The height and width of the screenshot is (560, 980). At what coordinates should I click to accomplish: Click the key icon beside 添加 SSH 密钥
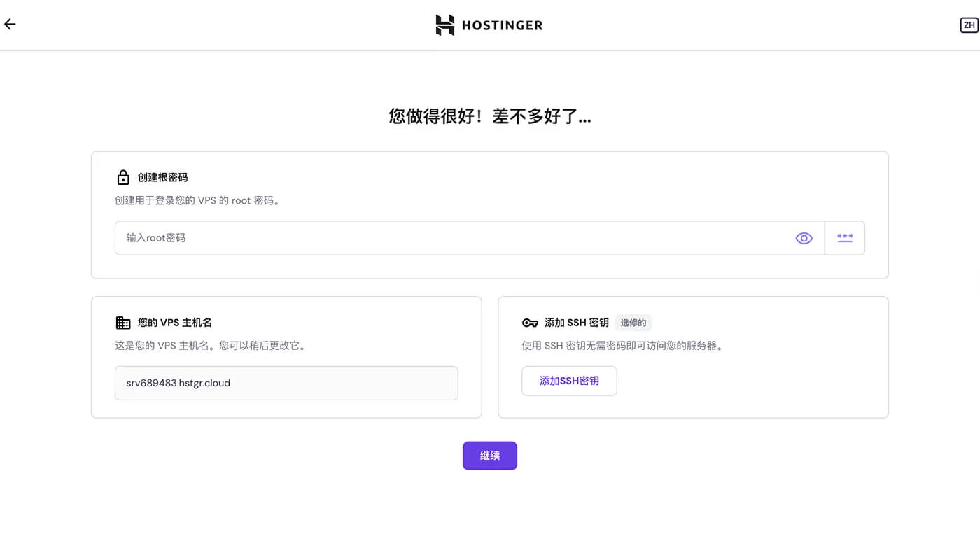tap(530, 322)
